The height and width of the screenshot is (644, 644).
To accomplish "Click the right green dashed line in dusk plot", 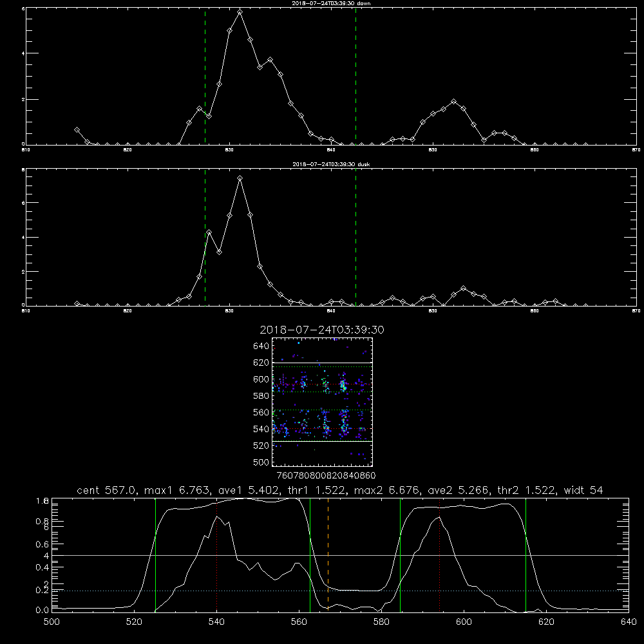I will (x=355, y=237).
